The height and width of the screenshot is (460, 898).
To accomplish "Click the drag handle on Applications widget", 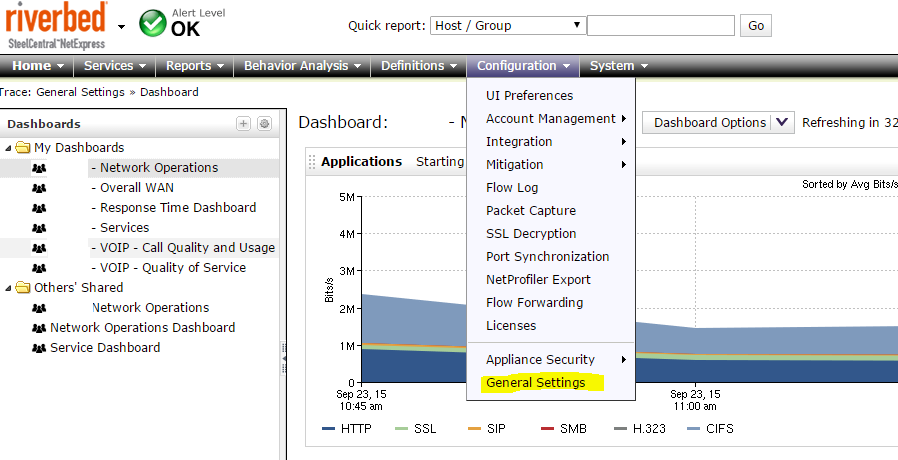I will (312, 162).
